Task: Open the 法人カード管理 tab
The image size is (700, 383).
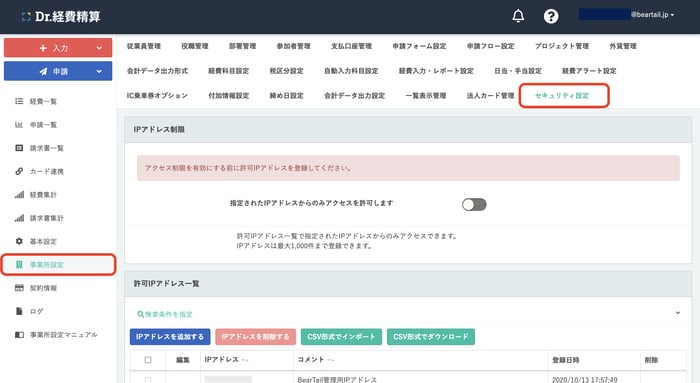Action: [x=491, y=96]
